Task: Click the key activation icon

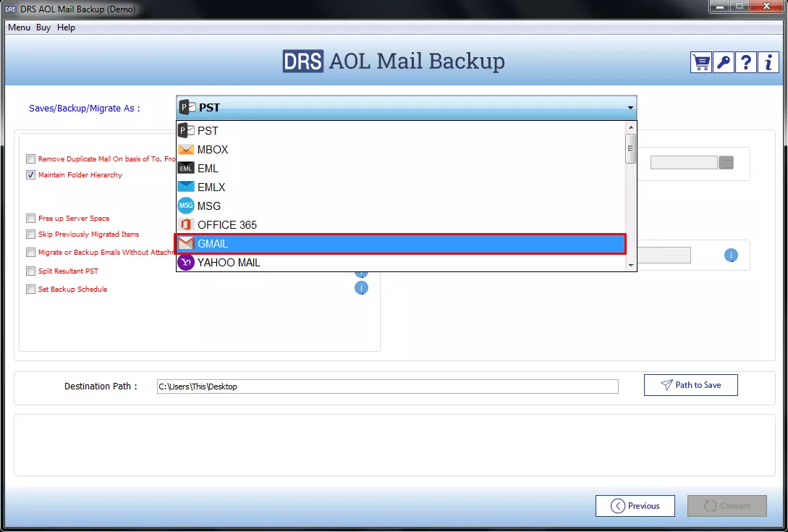Action: [723, 62]
